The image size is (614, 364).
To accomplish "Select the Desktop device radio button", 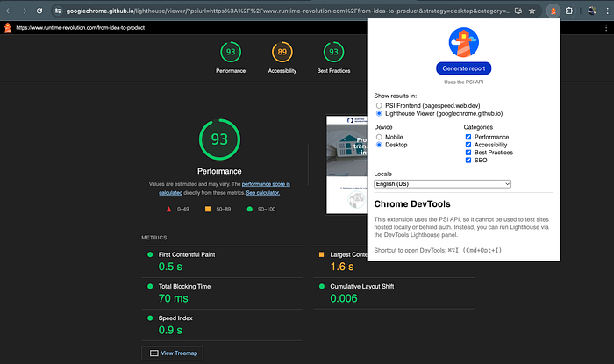I will click(x=379, y=145).
